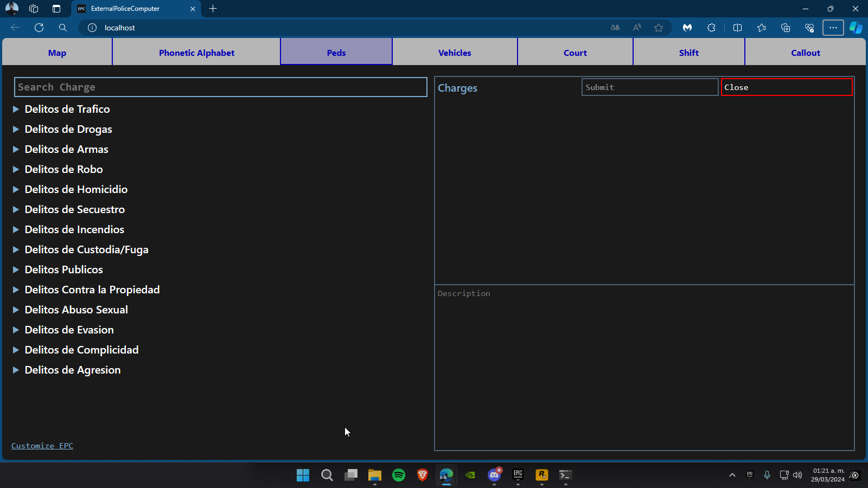Switch to the Vehicles tab
Viewport: 868px width, 488px height.
click(x=455, y=53)
